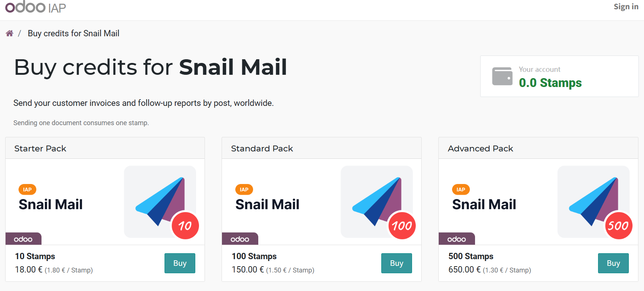Buy the 10 Stamps Starter Pack
Screen dimensions: 644x291
[180, 263]
